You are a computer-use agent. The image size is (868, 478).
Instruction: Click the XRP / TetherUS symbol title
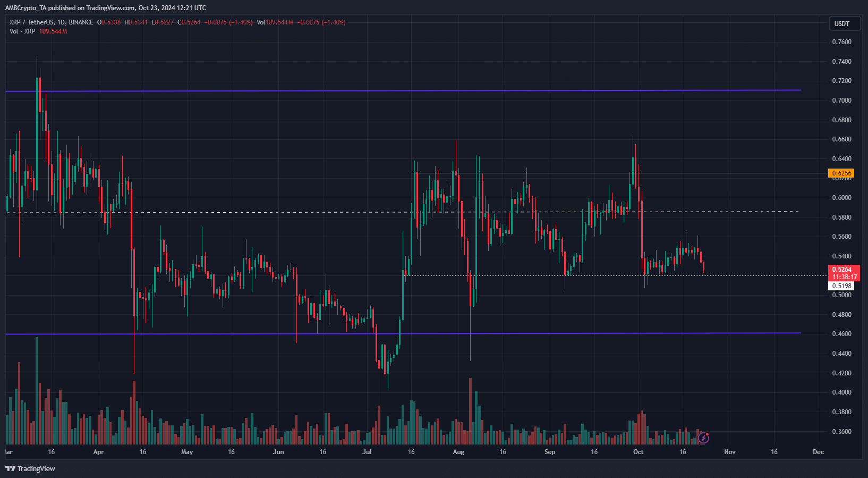[31, 22]
